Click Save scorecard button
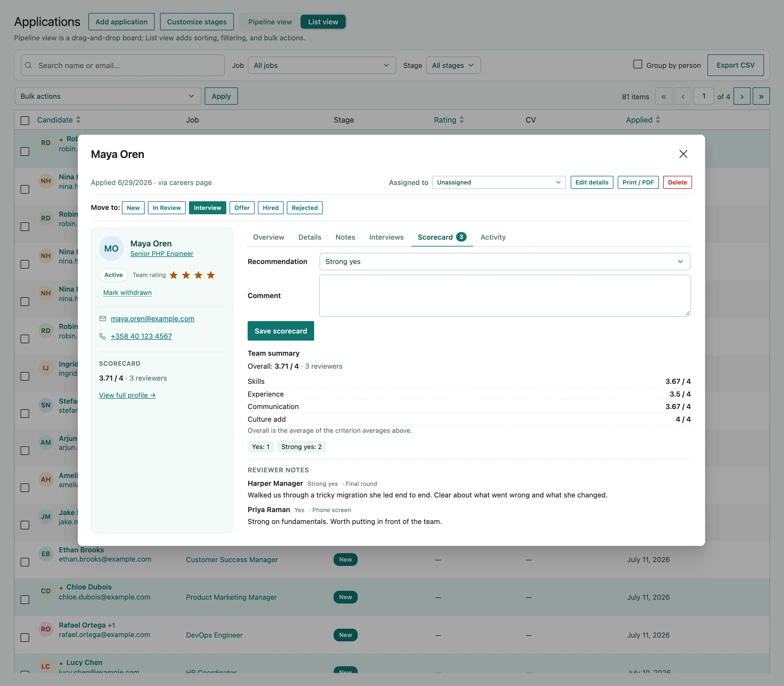The height and width of the screenshot is (686, 784). (x=281, y=331)
